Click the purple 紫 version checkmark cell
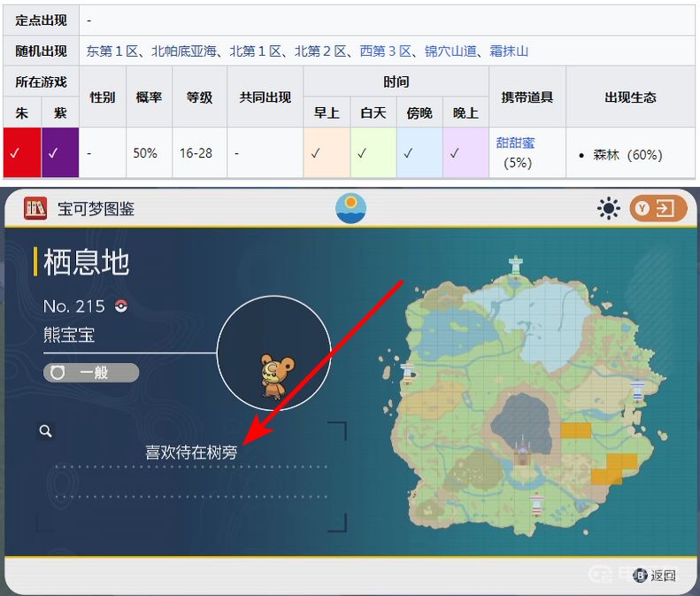700x596 pixels. [x=60, y=152]
